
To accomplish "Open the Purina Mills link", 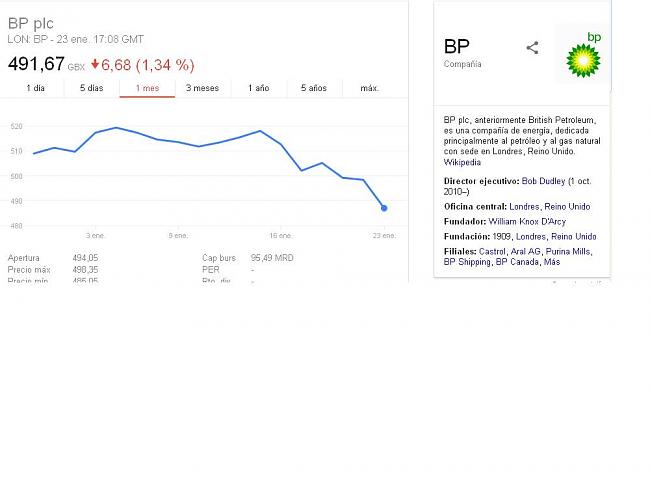I will tap(568, 251).
